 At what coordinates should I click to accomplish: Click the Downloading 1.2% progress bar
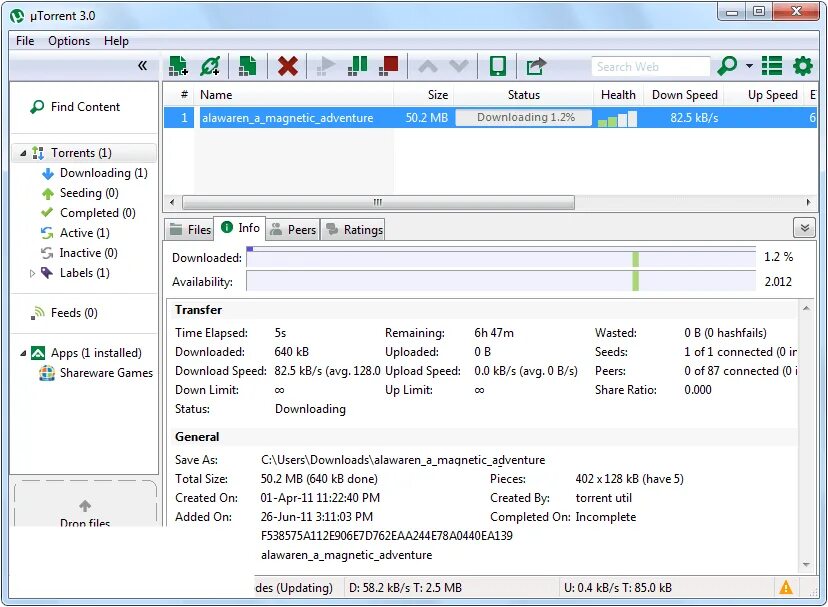[523, 117]
